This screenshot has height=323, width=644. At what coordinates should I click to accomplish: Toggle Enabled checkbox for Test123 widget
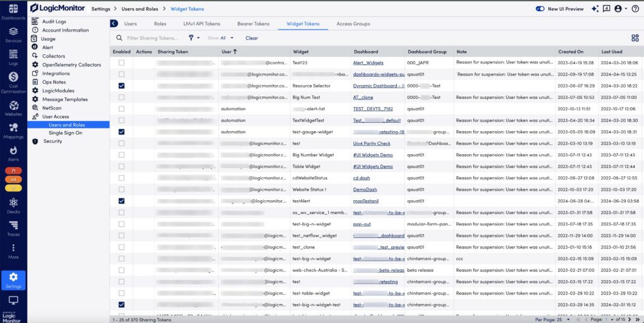(x=121, y=63)
